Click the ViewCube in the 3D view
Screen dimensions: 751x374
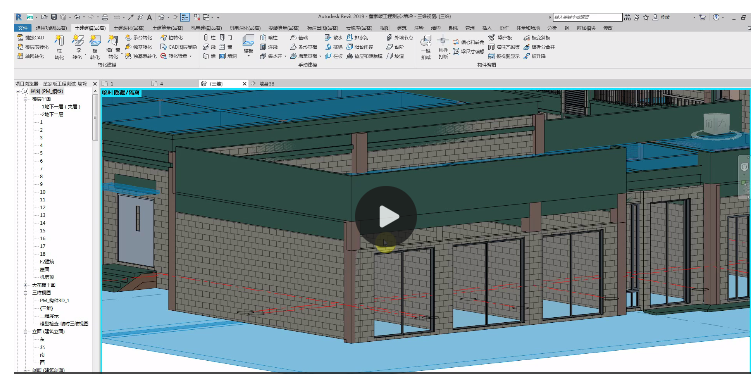tap(717, 125)
